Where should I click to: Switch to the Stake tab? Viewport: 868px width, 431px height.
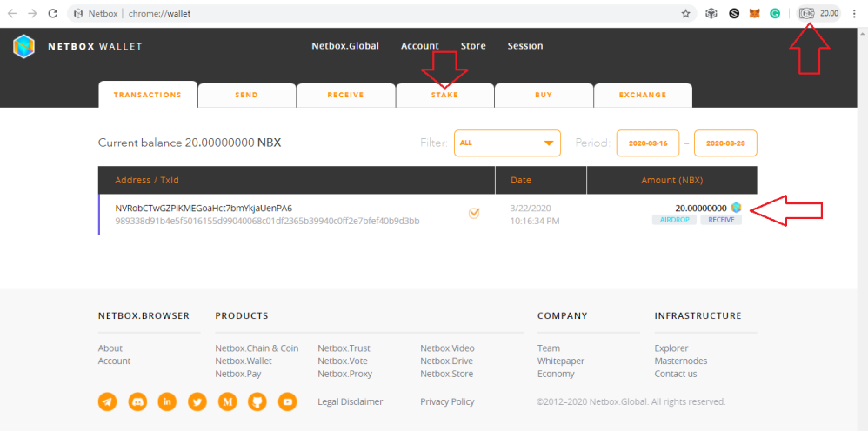coord(444,96)
